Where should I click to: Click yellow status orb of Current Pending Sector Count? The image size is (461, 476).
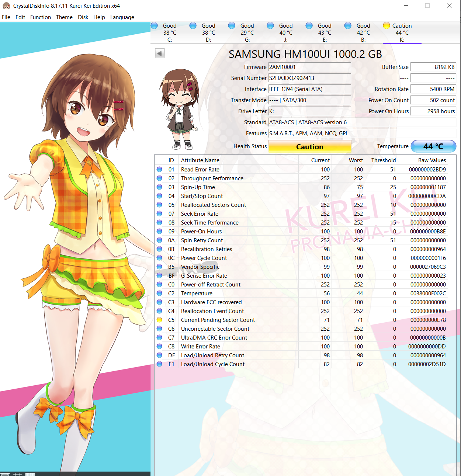click(x=159, y=320)
